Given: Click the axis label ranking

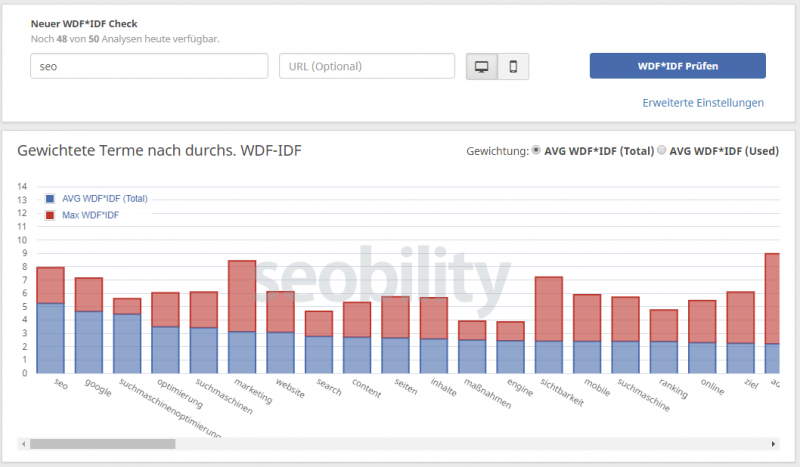Looking at the screenshot, I should (673, 388).
